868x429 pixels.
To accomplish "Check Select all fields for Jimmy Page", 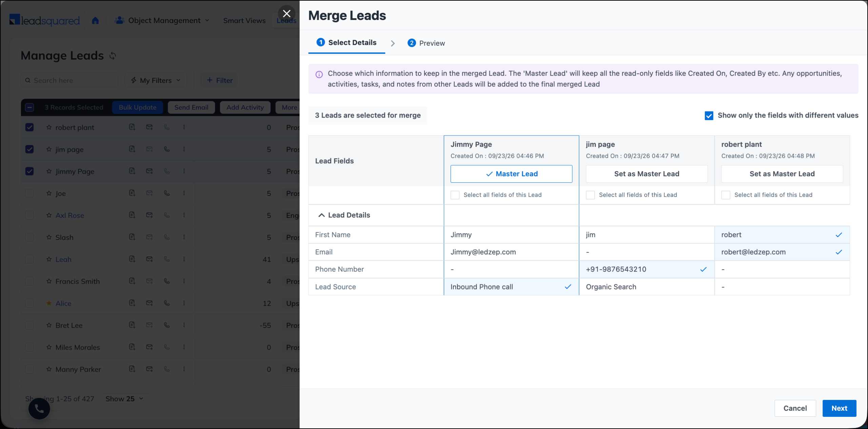I will (x=455, y=195).
